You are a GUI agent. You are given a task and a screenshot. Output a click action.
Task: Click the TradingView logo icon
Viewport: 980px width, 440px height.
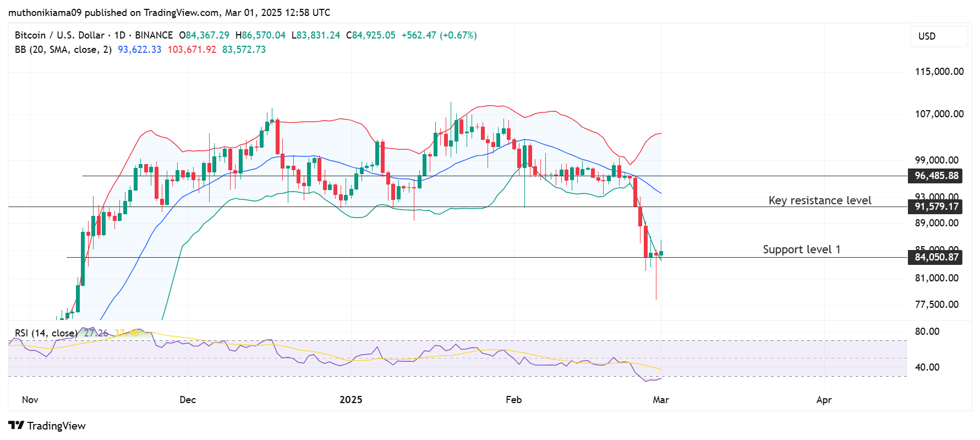point(16,426)
